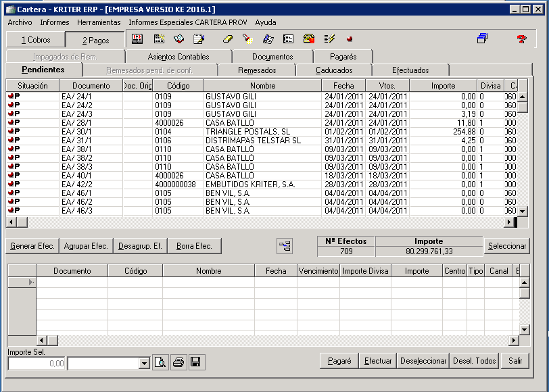The height and width of the screenshot is (392, 549).
Task: Click the Deseleccionar button
Action: coord(423,361)
